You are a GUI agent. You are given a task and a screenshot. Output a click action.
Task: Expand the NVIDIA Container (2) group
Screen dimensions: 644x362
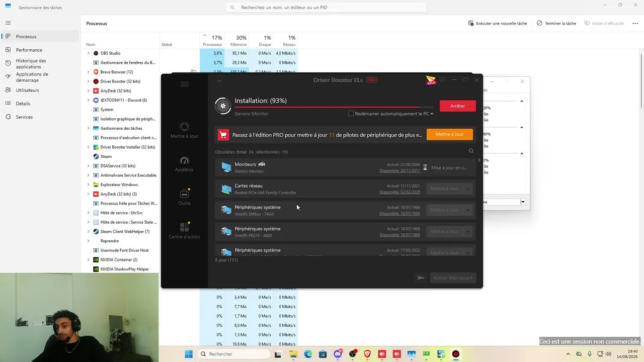pos(88,260)
